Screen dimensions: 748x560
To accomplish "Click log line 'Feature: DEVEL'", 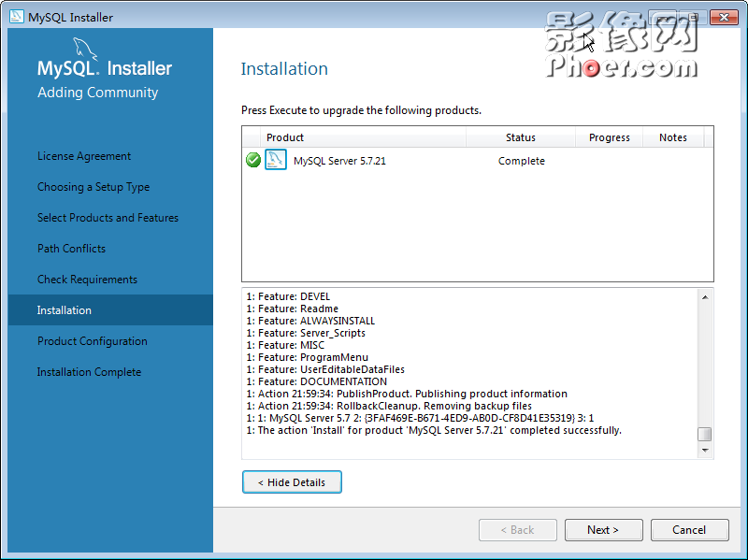I will click(288, 296).
